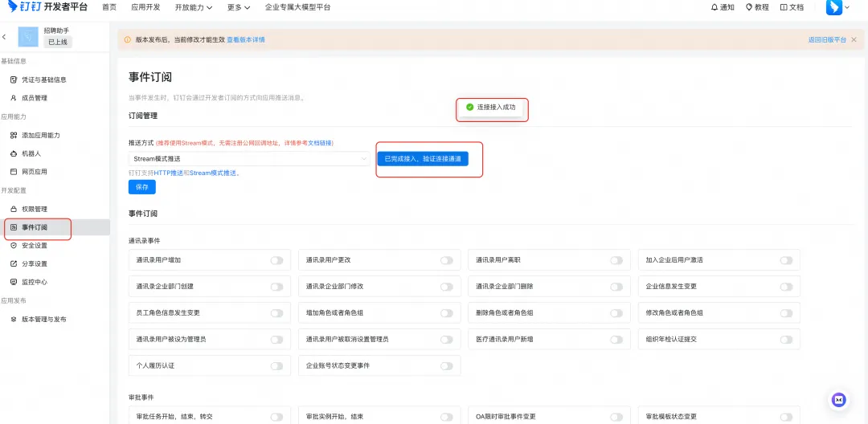Toggle 审批模板状态变更 switch
Screen dimensions: 868x424
(x=786, y=417)
